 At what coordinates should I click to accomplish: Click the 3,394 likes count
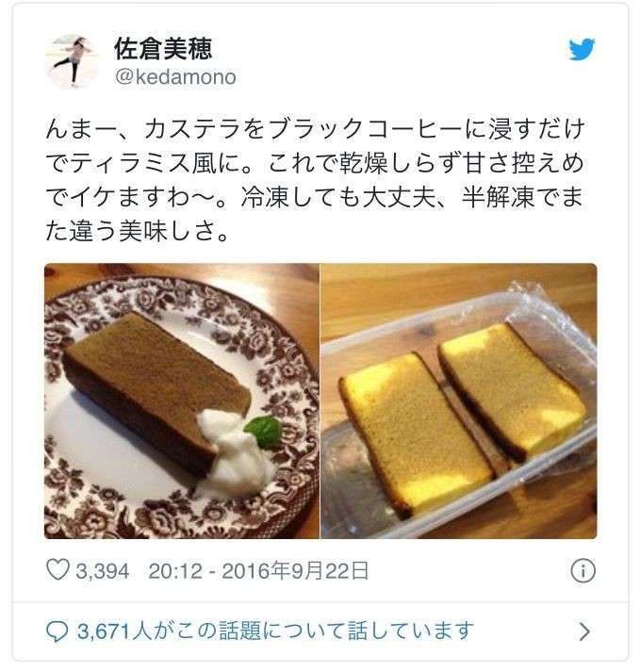[103, 571]
